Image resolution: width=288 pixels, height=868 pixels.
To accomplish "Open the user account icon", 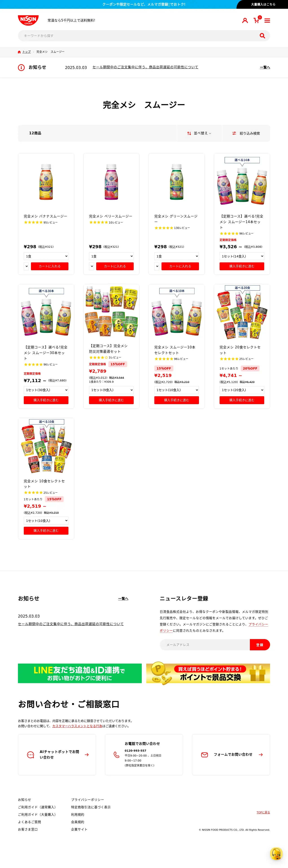I will 245,21.
